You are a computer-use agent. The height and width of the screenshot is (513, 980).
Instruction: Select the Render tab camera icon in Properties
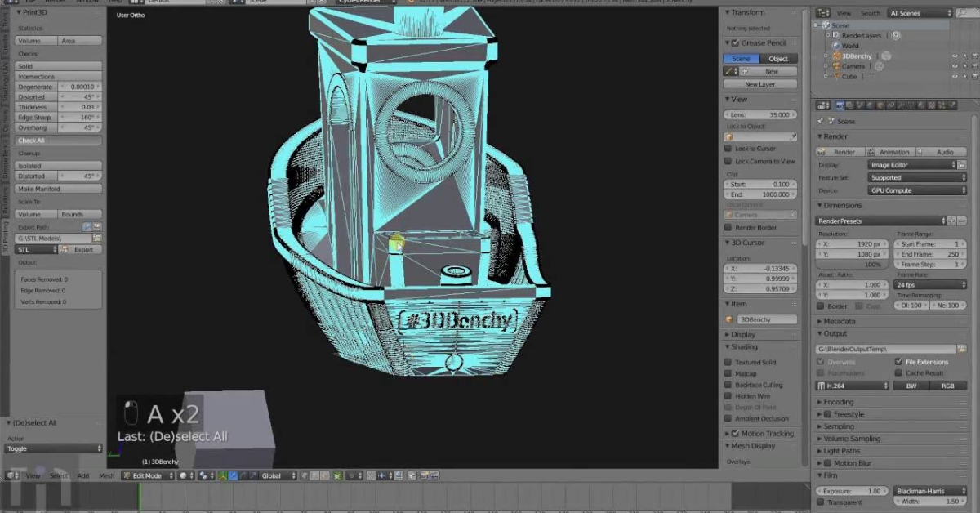pyautogui.click(x=840, y=105)
